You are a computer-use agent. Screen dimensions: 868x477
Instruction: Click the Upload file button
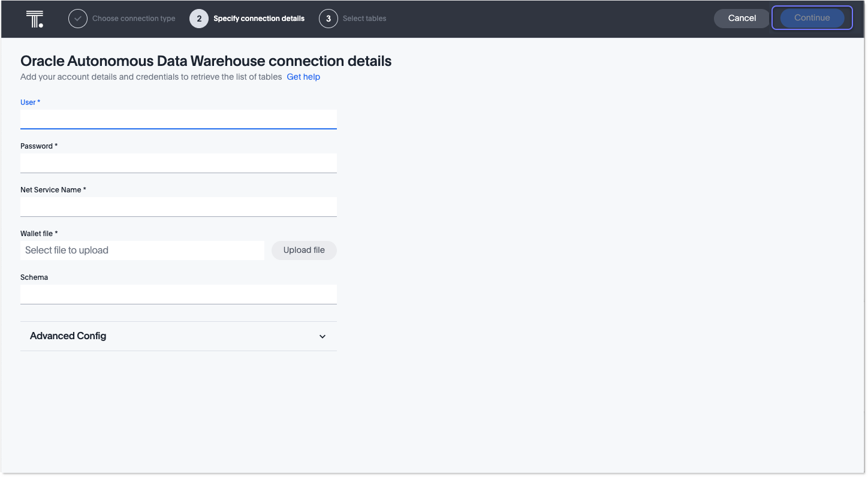[304, 250]
